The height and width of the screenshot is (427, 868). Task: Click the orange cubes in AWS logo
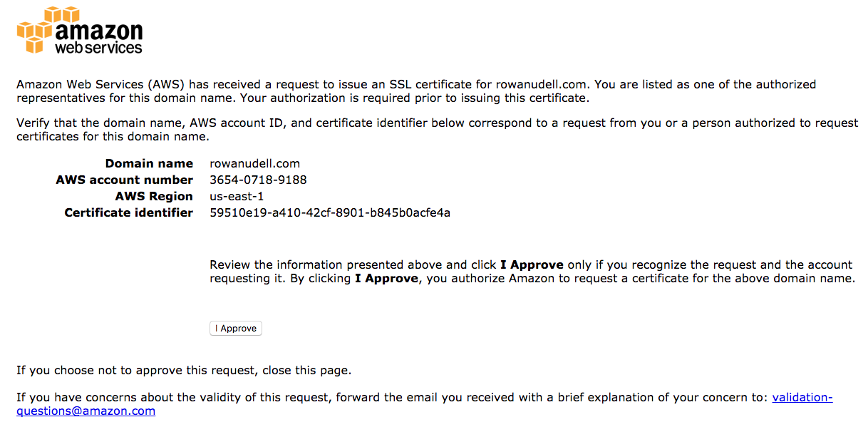coord(35,31)
